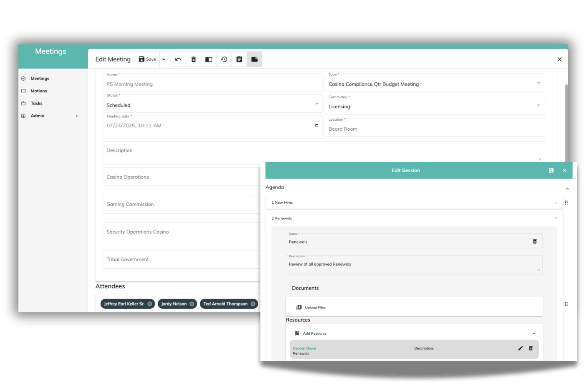Expand the Admin sidebar menu

pyautogui.click(x=50, y=116)
